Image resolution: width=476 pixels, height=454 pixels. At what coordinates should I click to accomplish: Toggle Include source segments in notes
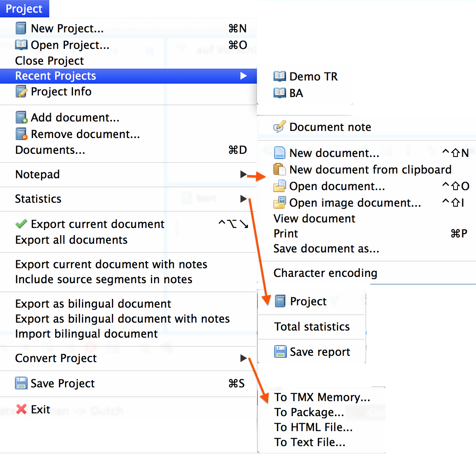tap(104, 279)
